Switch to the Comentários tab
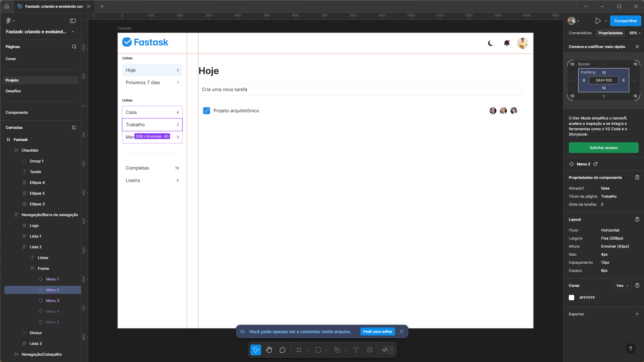 580,33
